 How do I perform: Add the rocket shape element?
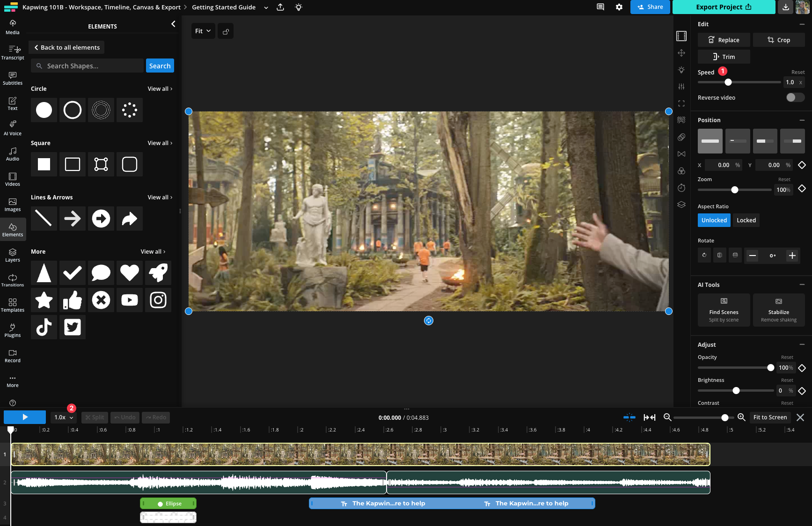158,273
